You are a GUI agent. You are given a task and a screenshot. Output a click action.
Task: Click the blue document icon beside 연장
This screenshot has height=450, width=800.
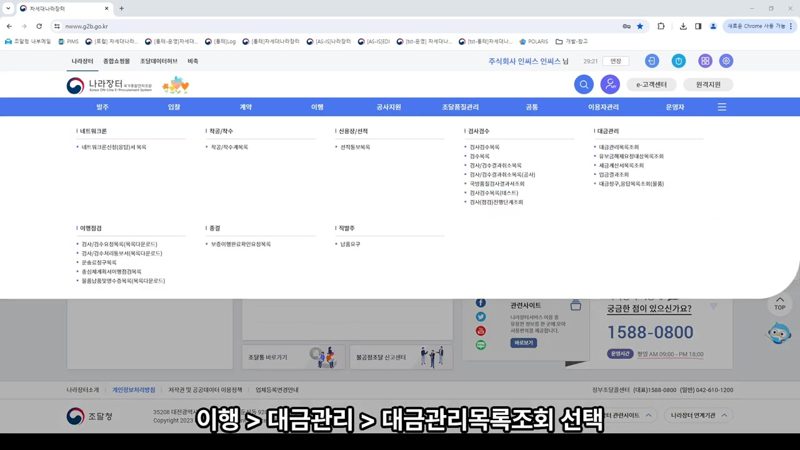pos(652,61)
